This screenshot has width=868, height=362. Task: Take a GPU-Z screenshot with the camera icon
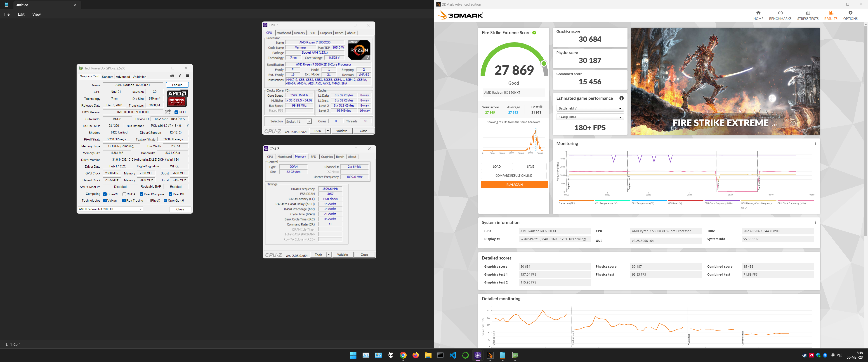pos(172,76)
